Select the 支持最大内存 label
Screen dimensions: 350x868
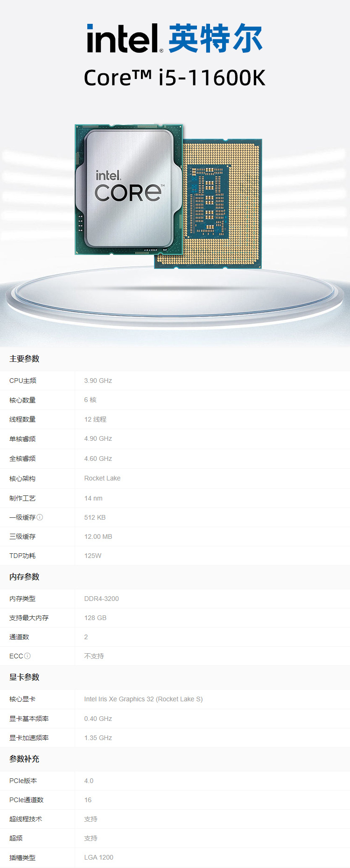coord(29,618)
